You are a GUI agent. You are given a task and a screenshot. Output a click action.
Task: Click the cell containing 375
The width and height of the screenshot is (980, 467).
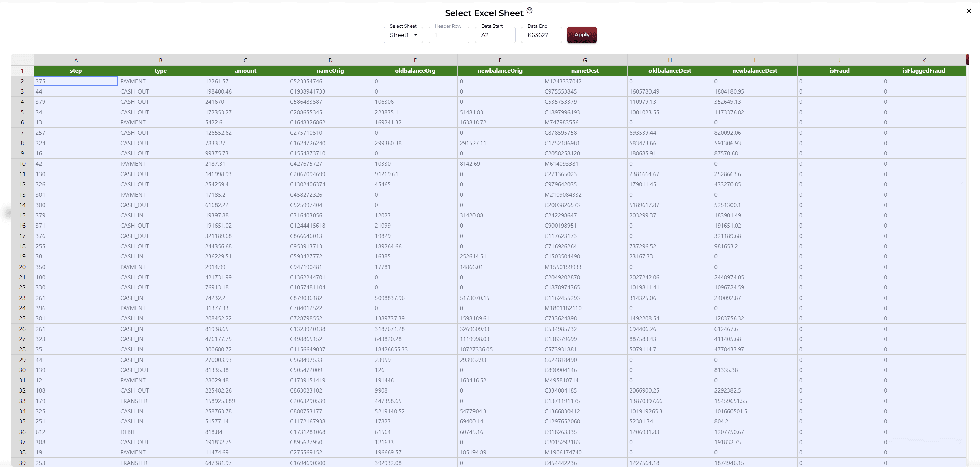point(76,81)
